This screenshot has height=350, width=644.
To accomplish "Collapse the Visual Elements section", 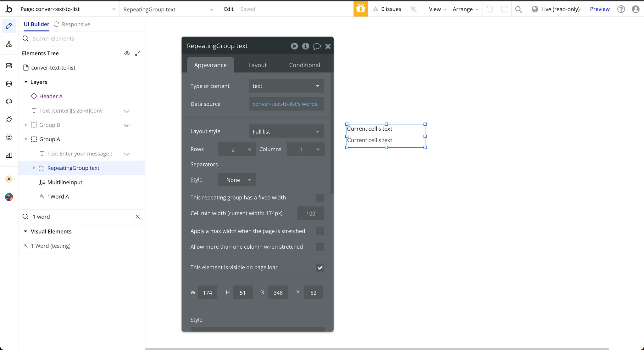I will 25,231.
